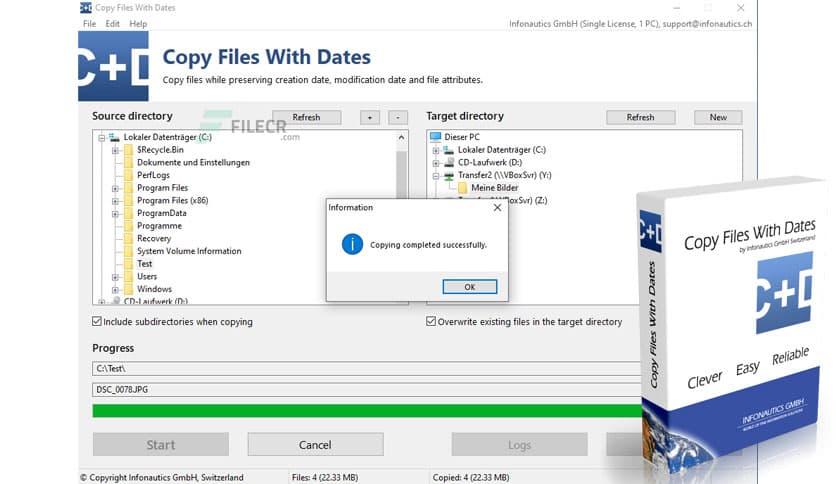
Task: Click the C+D application logo
Action: click(x=114, y=66)
